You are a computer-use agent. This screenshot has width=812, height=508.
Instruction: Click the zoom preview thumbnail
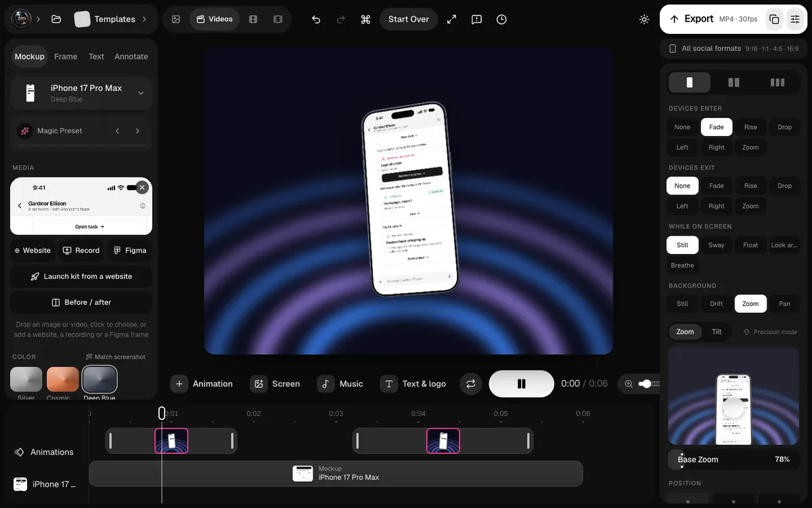(x=734, y=396)
